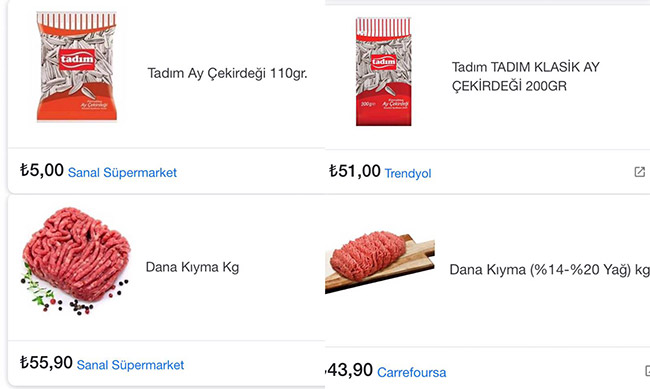Select the Dana Kıyma (%14-%20 Yağ) title
The height and width of the screenshot is (389, 650).
click(x=550, y=270)
